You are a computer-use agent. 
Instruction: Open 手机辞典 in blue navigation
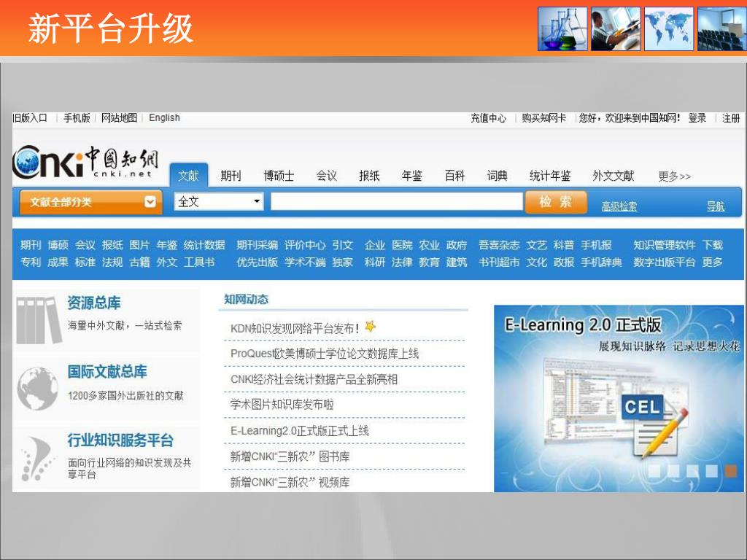click(x=601, y=262)
